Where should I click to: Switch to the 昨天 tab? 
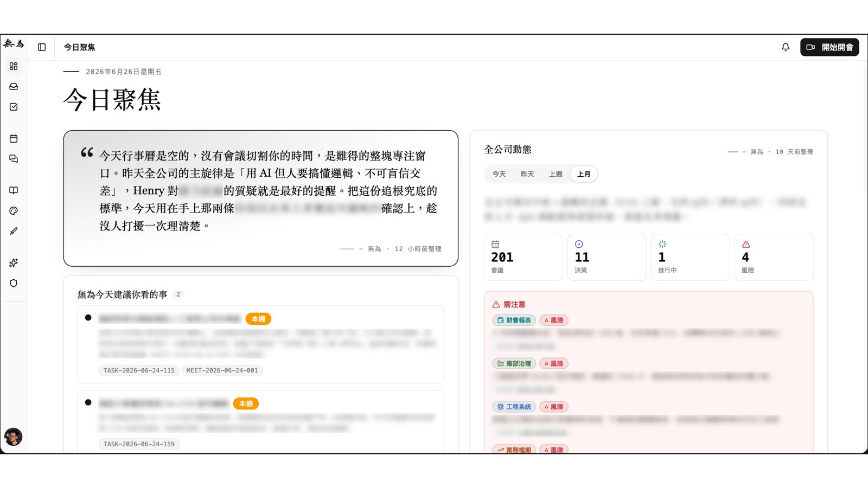(x=527, y=174)
